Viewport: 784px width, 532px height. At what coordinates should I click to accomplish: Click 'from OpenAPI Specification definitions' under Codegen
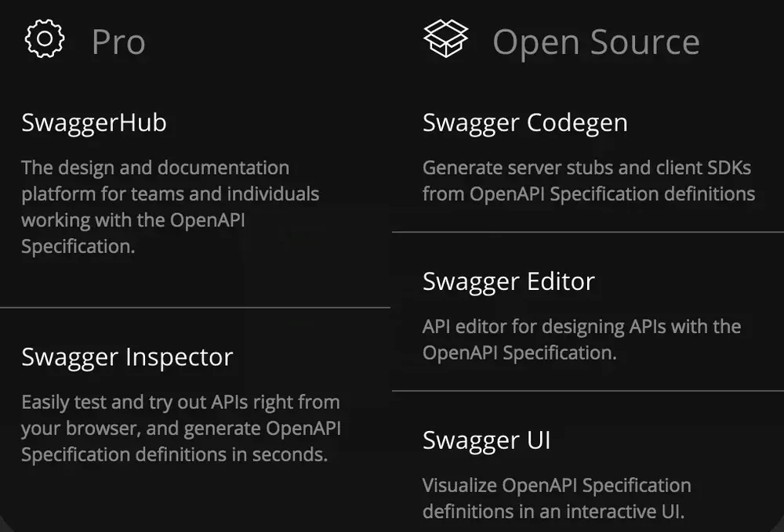point(589,194)
